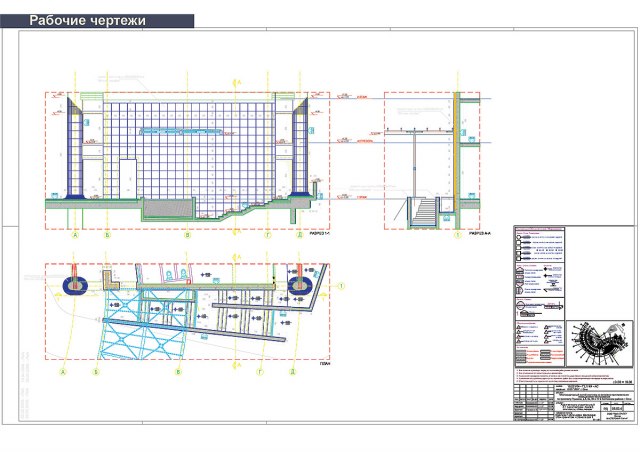Select axis bubble Б below the plan drawing

pyautogui.click(x=96, y=372)
